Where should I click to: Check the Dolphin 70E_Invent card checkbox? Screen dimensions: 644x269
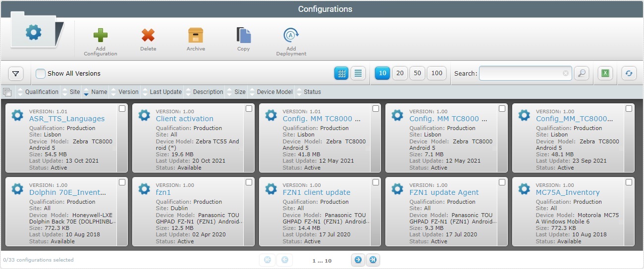[x=122, y=182]
